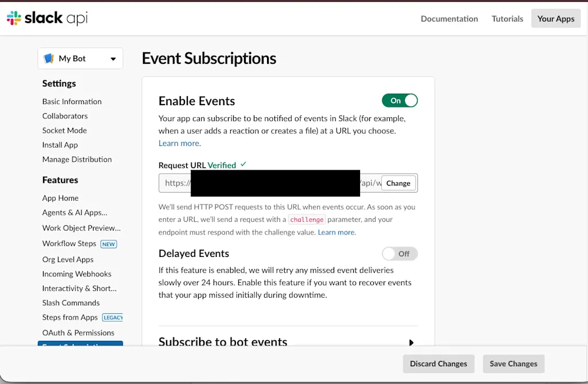Open Collaborators settings

(x=65, y=116)
